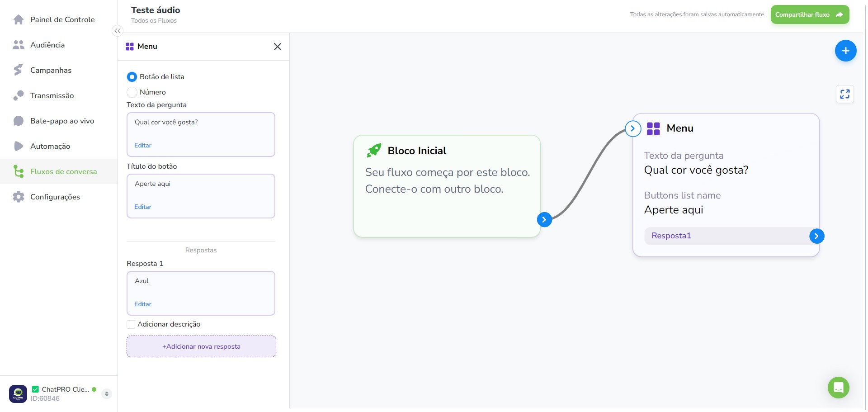The height and width of the screenshot is (412, 868).
Task: Click the fullscreen fit-view icon
Action: 844,94
